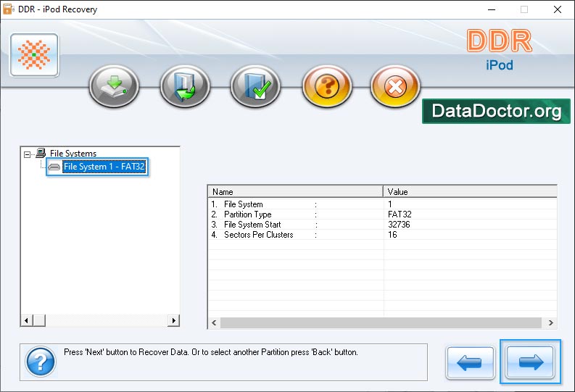Click the drive download toolbar icon
The height and width of the screenshot is (392, 575).
114,86
